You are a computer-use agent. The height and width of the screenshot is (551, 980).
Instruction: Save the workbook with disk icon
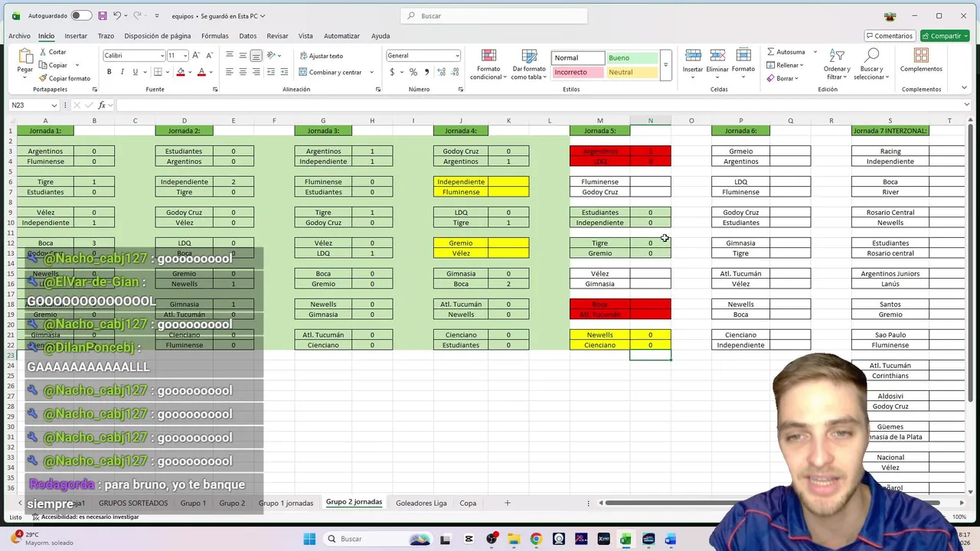103,15
